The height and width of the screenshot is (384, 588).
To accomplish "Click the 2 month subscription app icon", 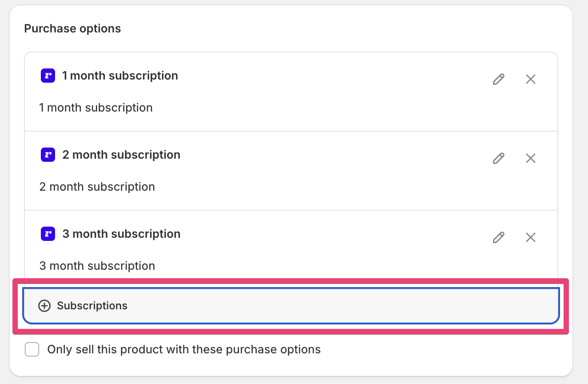I will 48,155.
